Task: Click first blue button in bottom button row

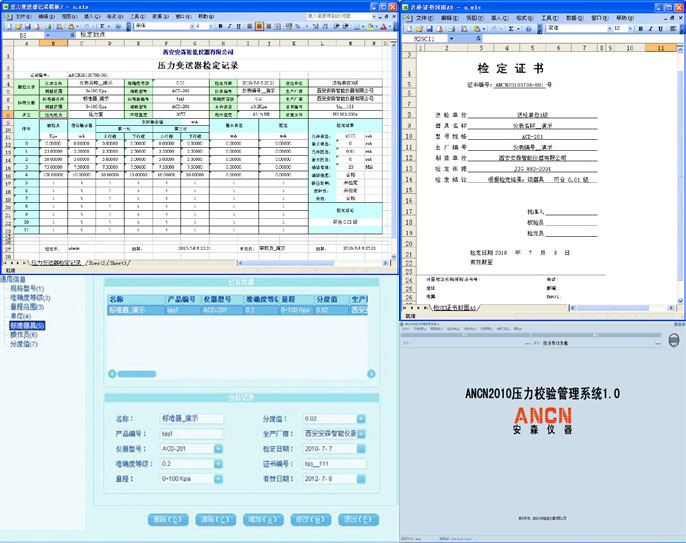Action: [168, 520]
